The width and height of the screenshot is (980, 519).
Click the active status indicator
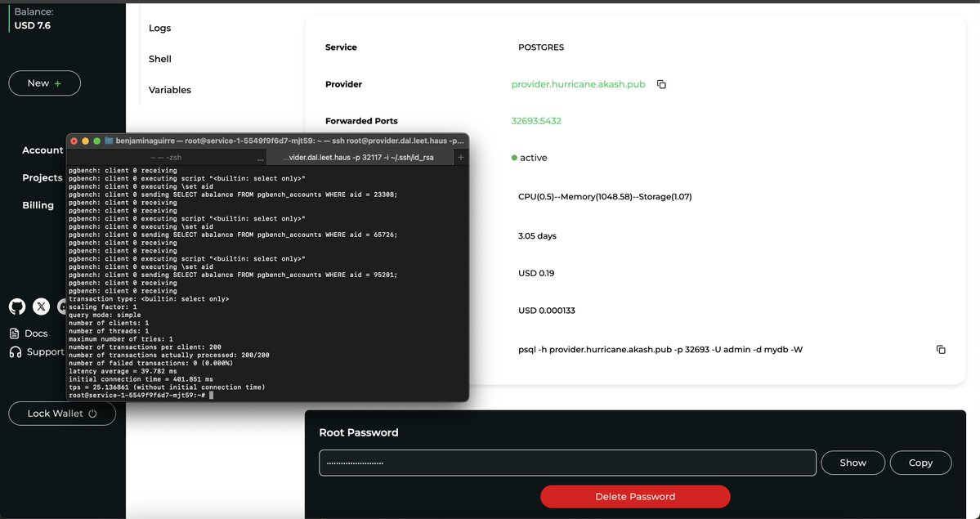[530, 159]
